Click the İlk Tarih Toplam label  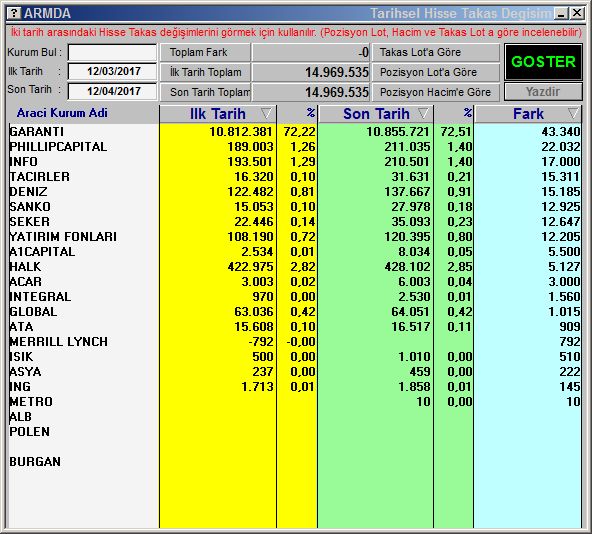click(205, 72)
